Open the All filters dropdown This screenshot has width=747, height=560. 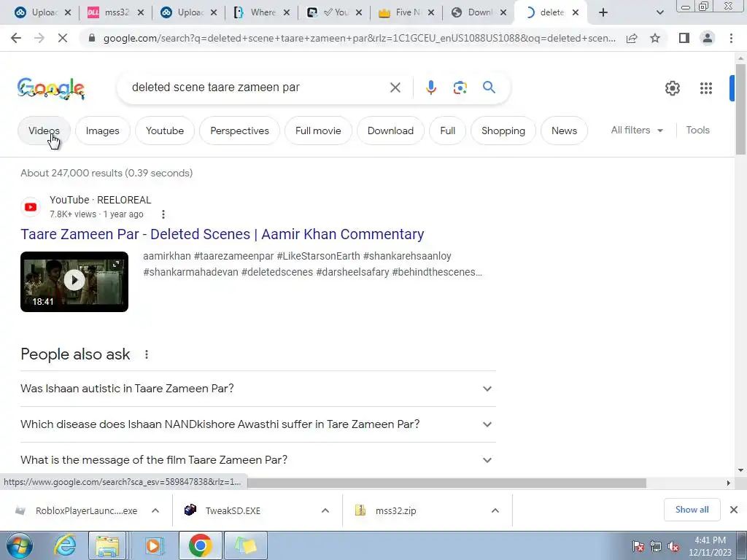[x=637, y=130]
